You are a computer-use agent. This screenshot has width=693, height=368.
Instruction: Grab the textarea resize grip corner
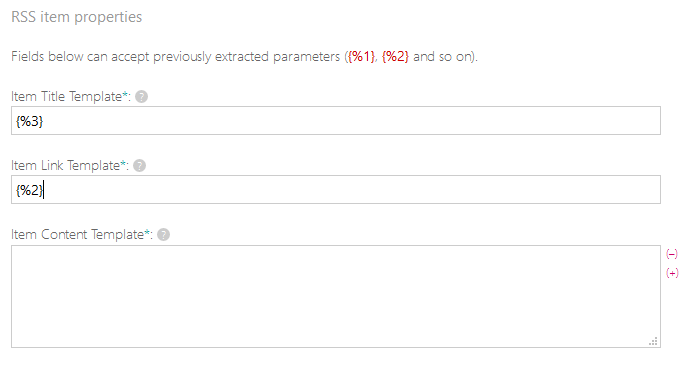tap(653, 341)
